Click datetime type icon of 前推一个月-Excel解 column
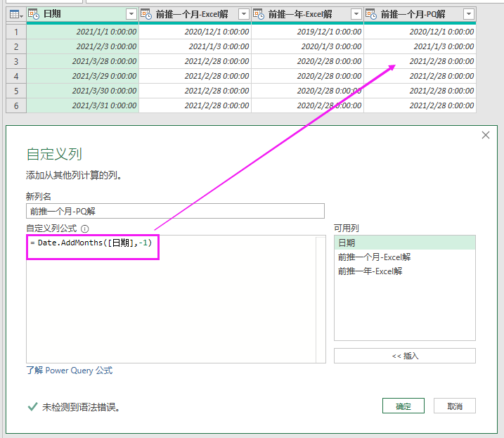This screenshot has height=438, width=504. [x=146, y=14]
